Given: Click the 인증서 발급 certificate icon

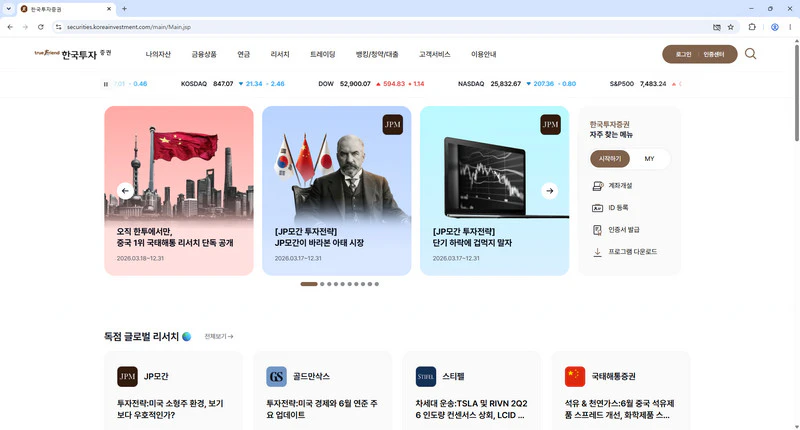Looking at the screenshot, I should [x=597, y=230].
